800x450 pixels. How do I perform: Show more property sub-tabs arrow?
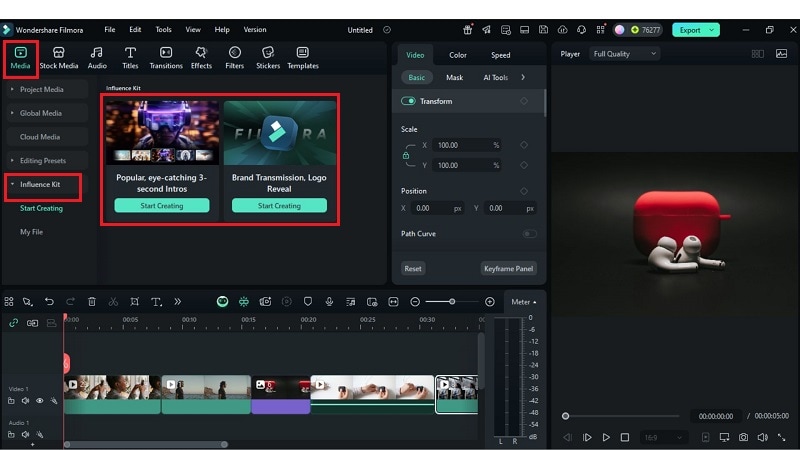coord(523,77)
